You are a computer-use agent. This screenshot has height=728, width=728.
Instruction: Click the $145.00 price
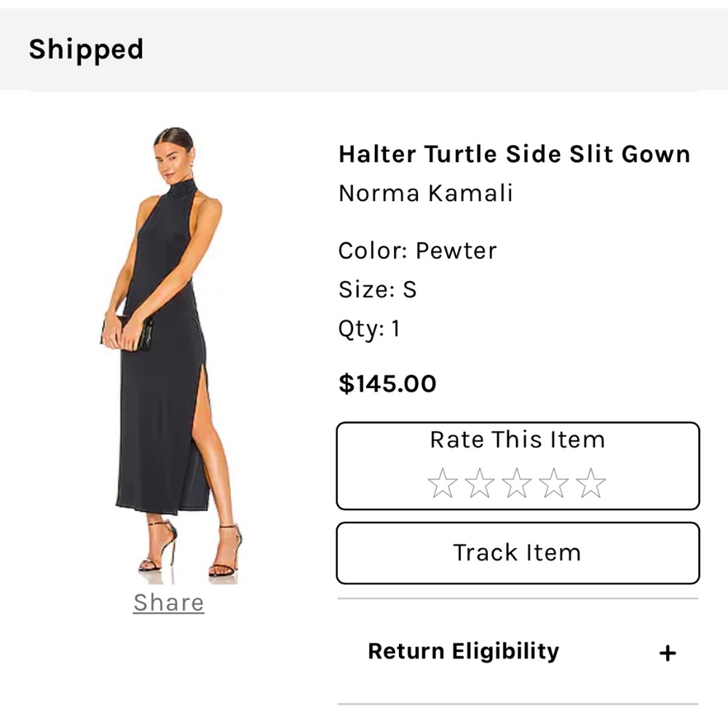[388, 384]
